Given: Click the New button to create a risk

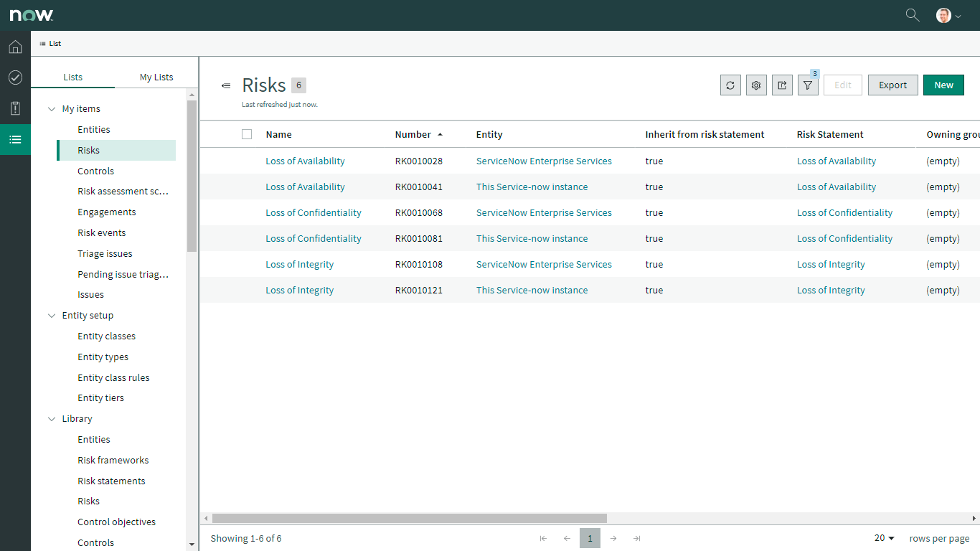Looking at the screenshot, I should [943, 85].
